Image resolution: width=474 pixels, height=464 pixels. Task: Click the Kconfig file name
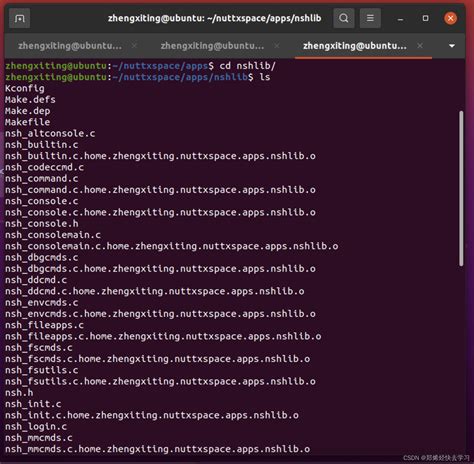click(25, 88)
